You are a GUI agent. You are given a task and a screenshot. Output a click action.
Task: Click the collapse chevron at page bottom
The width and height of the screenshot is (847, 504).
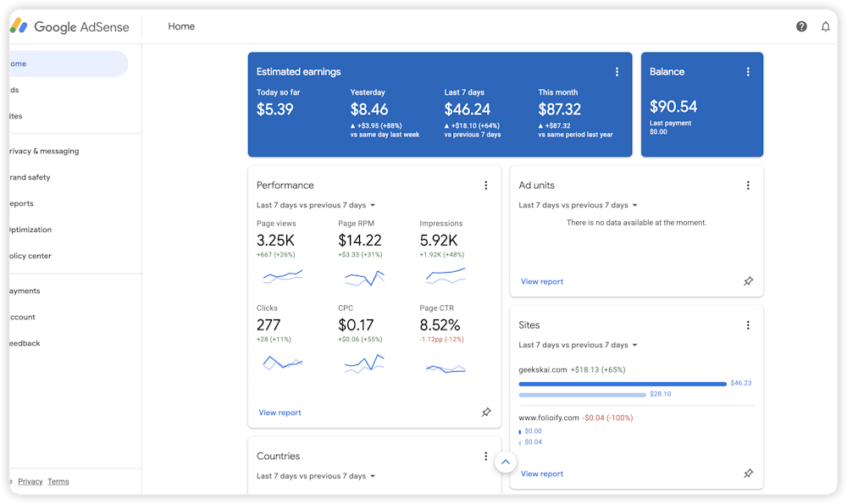(x=505, y=462)
